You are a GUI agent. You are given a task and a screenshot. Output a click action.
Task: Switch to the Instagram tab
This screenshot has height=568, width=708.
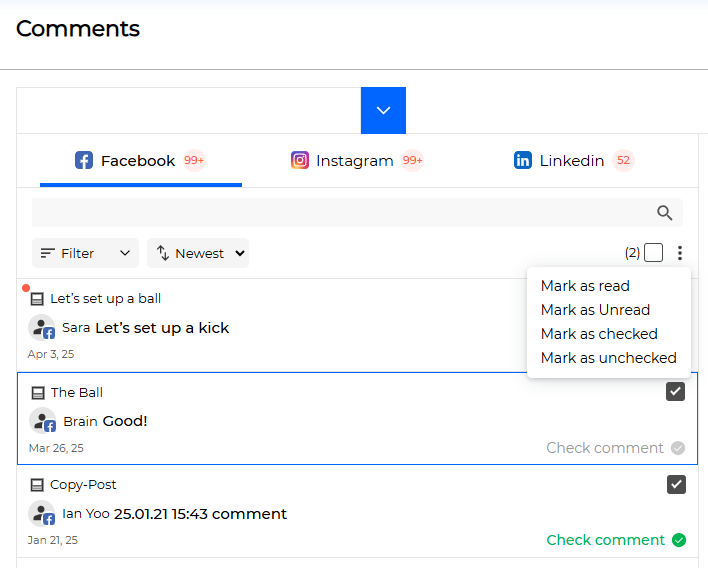357,161
